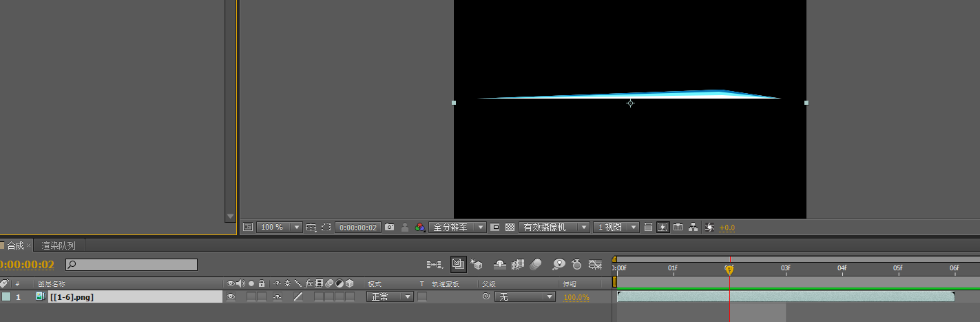Click the label color swatch of layer 1
The image size is (980, 322).
(x=6, y=296)
